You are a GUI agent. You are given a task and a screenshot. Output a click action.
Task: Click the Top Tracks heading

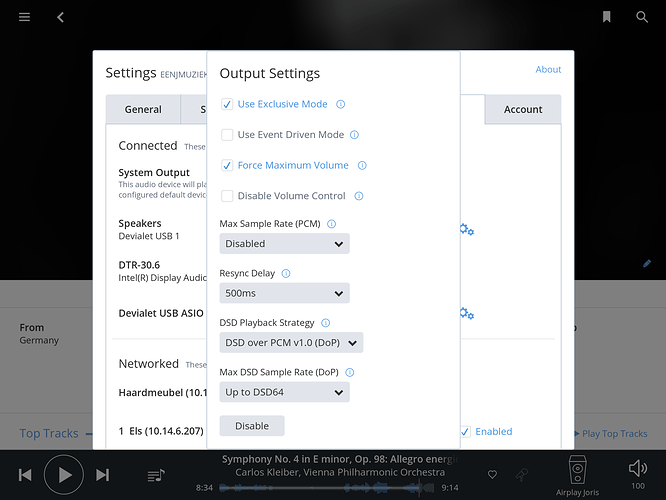click(x=49, y=433)
